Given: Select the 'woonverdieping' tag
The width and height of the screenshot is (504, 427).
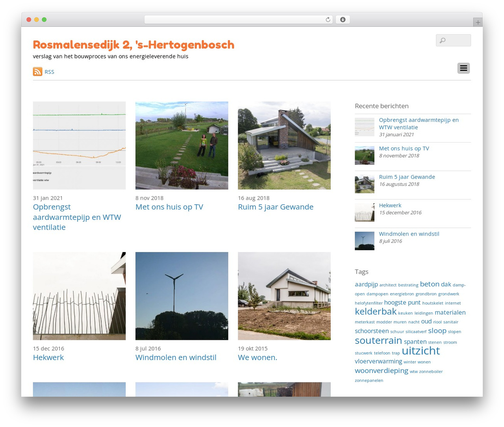Looking at the screenshot, I should (x=382, y=371).
